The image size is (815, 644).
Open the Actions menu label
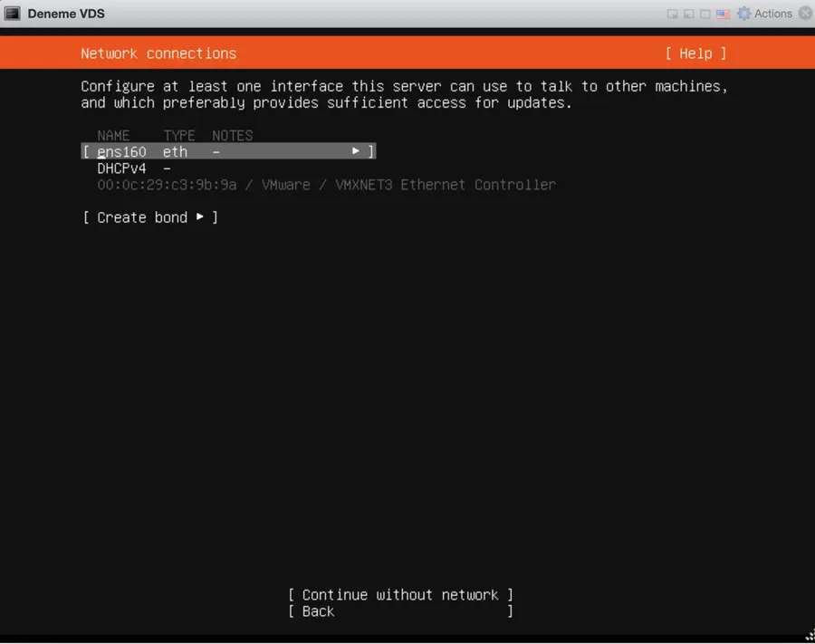(773, 14)
